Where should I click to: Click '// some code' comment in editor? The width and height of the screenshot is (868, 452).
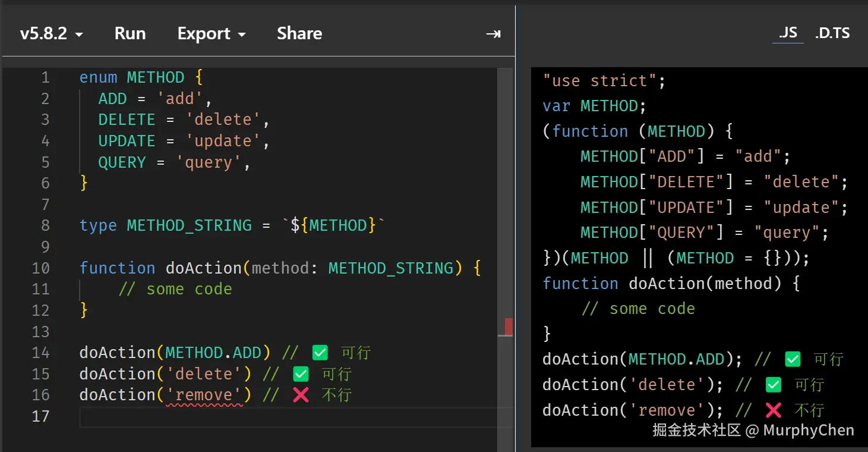[175, 289]
